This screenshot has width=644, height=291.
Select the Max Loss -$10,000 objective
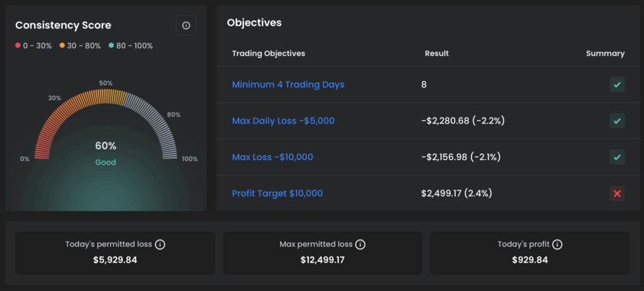coord(272,157)
